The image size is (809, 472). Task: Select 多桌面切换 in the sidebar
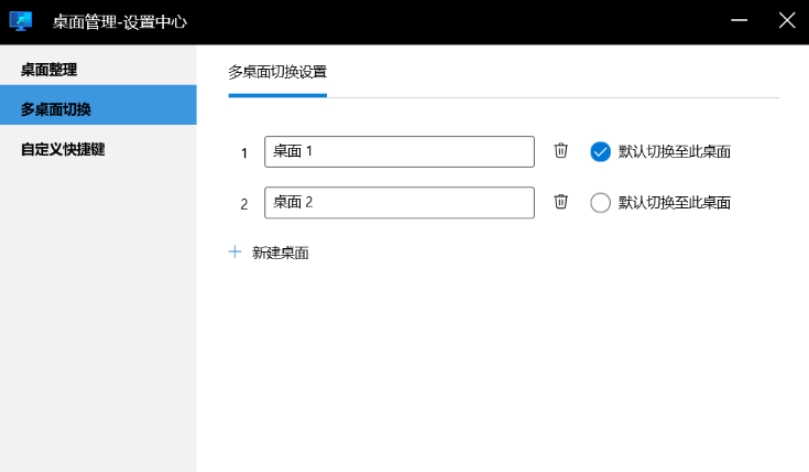(56, 109)
